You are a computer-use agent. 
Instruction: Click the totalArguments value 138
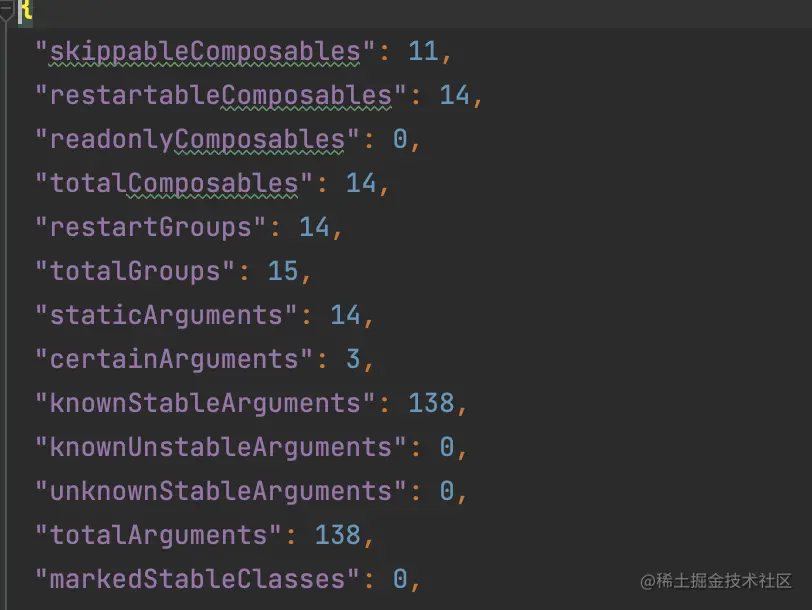(338, 535)
